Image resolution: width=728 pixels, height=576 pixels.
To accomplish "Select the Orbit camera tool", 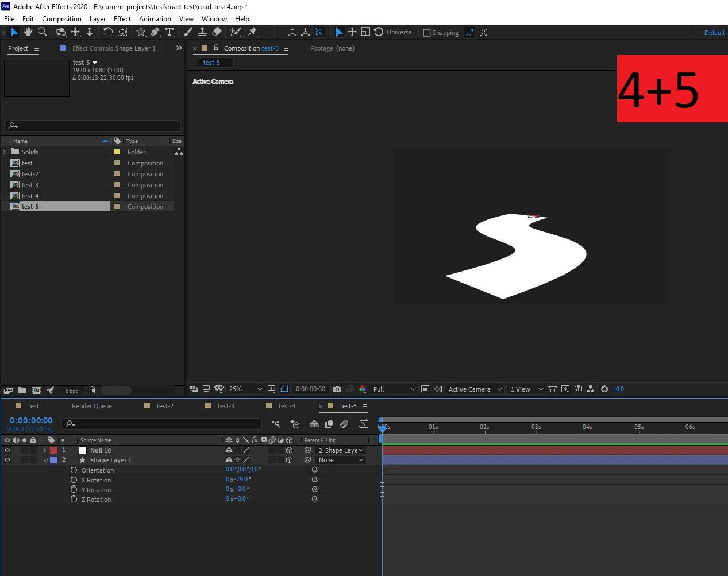I will 61,32.
